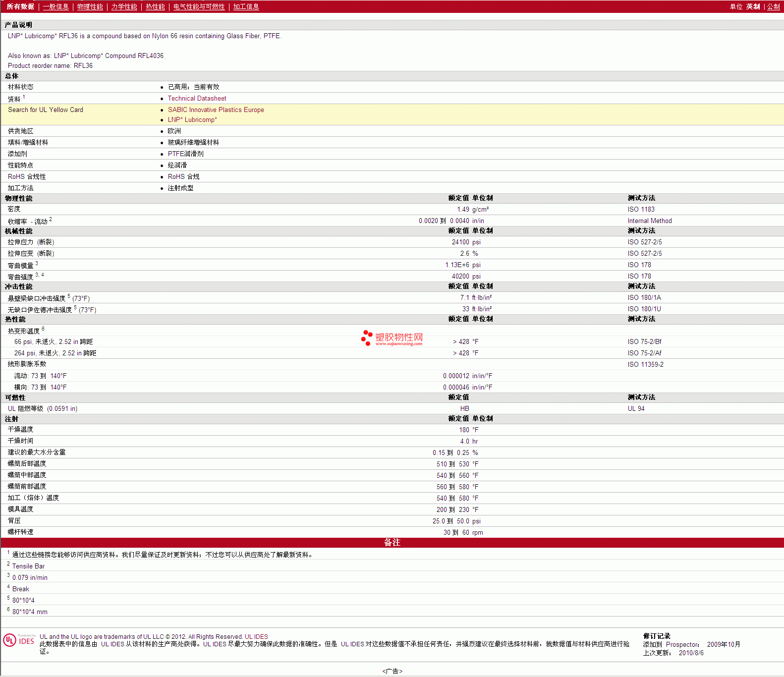Click the red 备注 header bar
The image size is (784, 677).
click(392, 543)
